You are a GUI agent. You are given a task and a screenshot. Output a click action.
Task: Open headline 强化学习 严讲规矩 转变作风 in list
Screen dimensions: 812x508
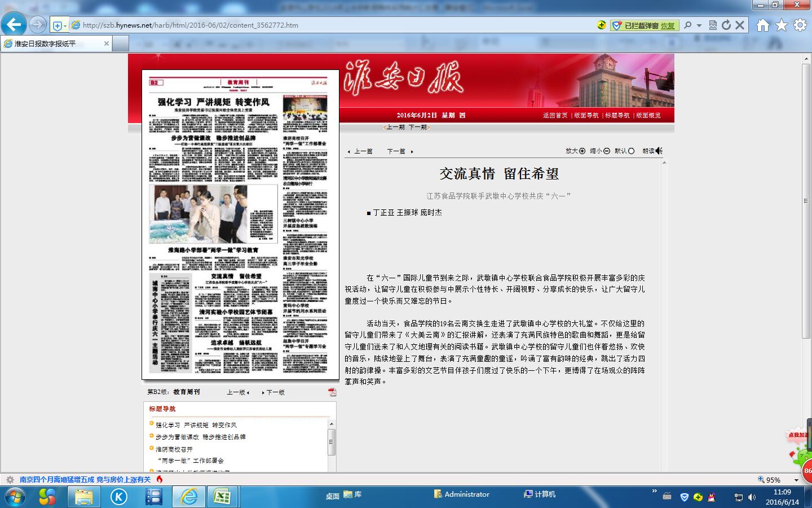[x=196, y=425]
